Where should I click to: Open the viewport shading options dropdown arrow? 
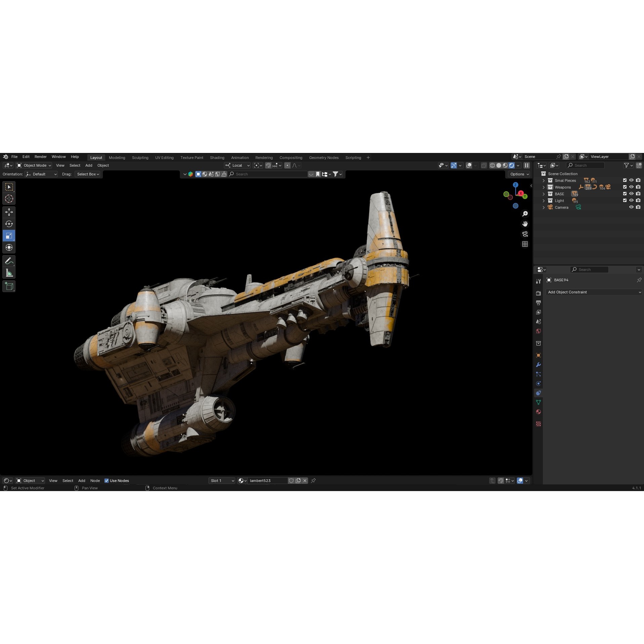(x=518, y=165)
